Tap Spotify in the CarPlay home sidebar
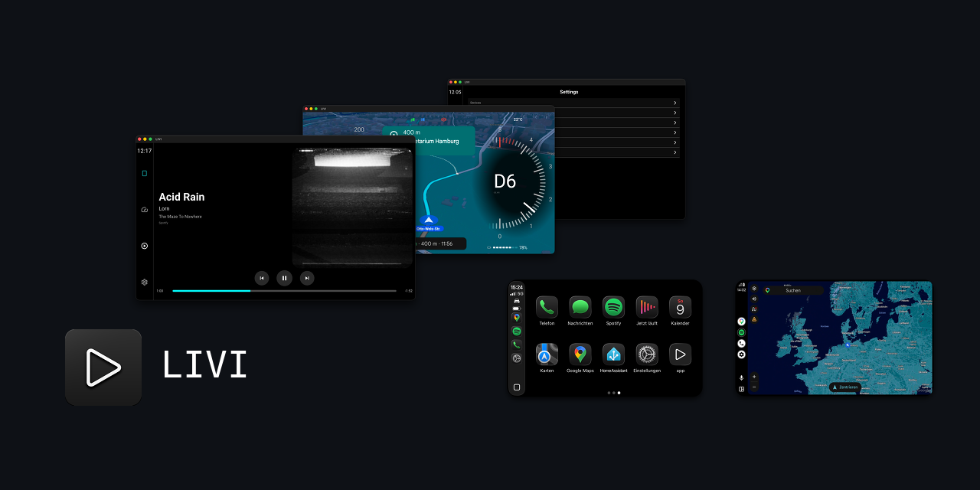This screenshot has width=980, height=490. 517,332
